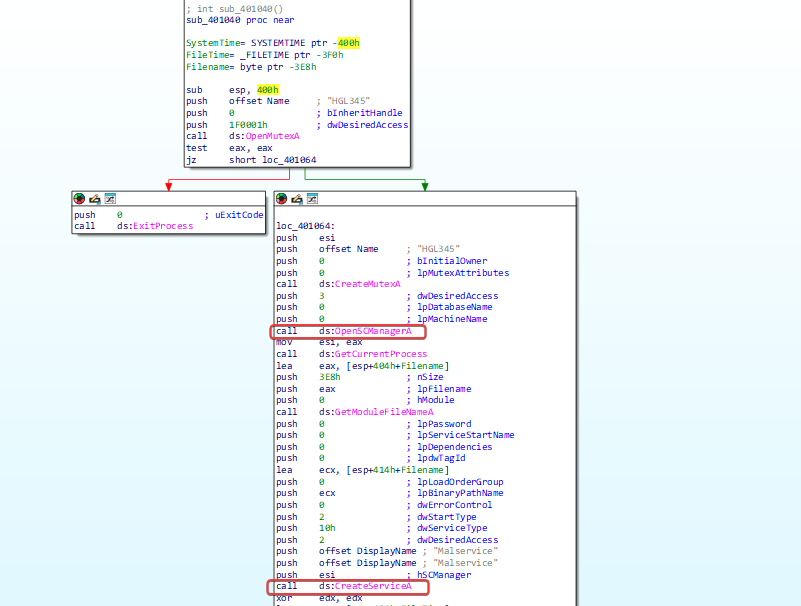Click the 1F0001h operand value
801x606 pixels.
[248, 125]
